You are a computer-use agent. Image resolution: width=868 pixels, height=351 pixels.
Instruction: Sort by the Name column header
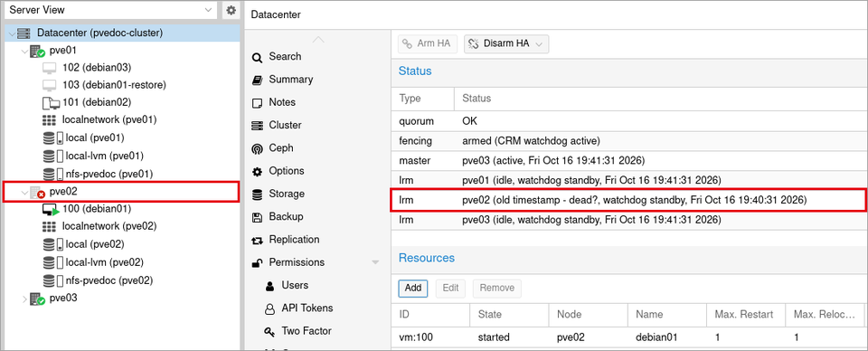(x=667, y=315)
